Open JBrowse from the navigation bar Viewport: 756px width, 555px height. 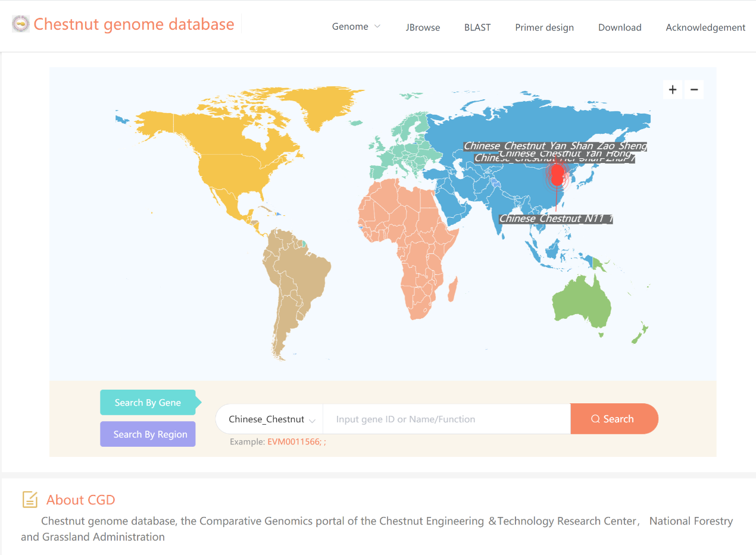coord(423,27)
